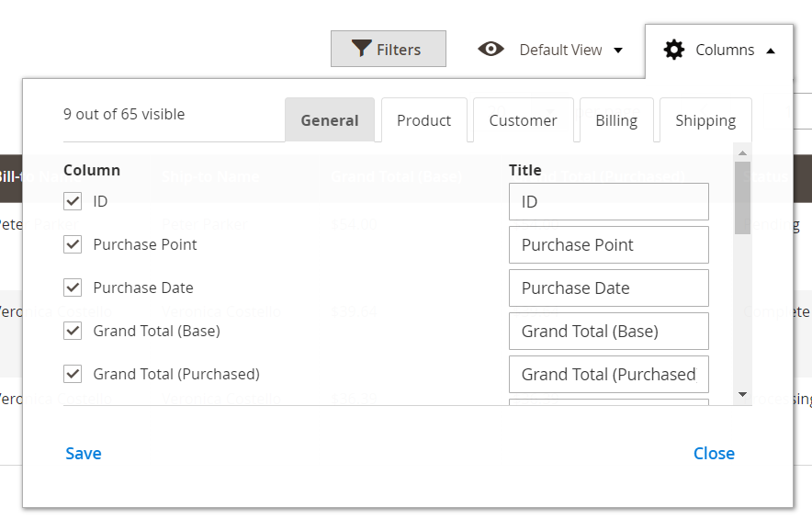Edit the Grand Total (Base) title field
Screen dimensions: 812x530
pos(608,331)
